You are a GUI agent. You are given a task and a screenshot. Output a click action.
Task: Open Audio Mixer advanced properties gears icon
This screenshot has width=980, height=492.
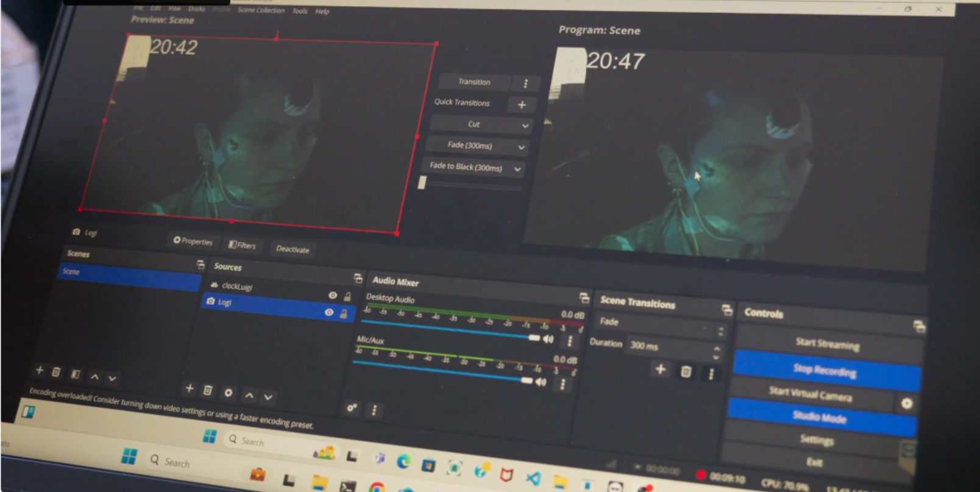[352, 408]
